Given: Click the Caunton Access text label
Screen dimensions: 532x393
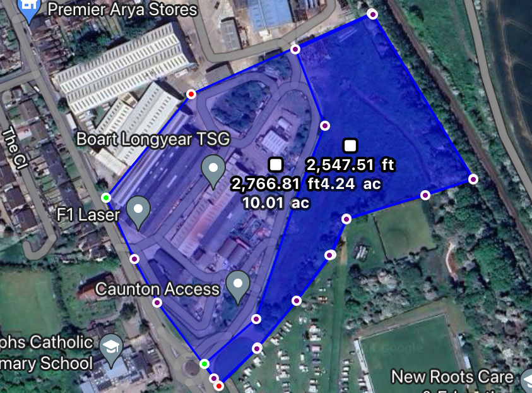Looking at the screenshot, I should coord(157,289).
